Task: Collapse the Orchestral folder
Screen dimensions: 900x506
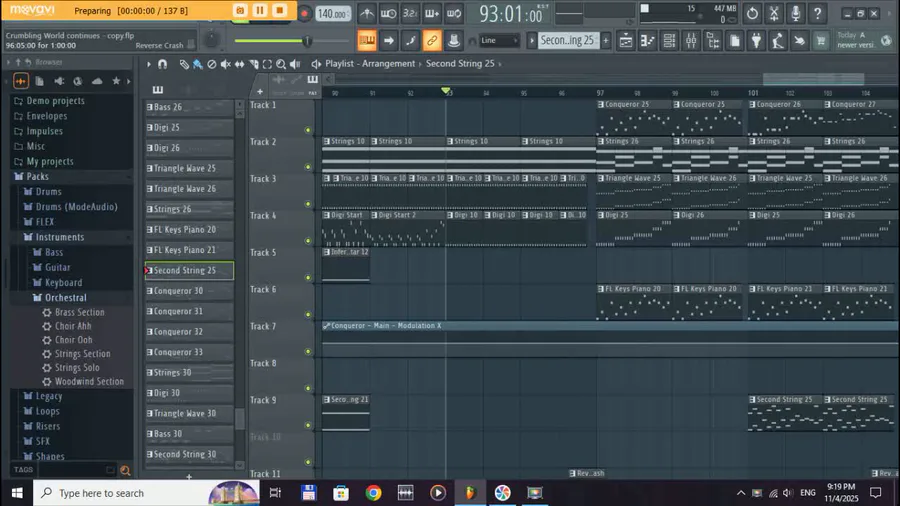Action: 65,298
